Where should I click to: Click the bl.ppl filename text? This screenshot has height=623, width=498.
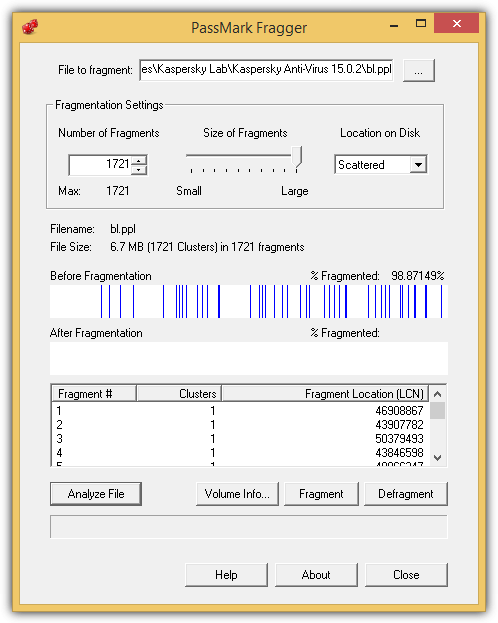point(123,229)
